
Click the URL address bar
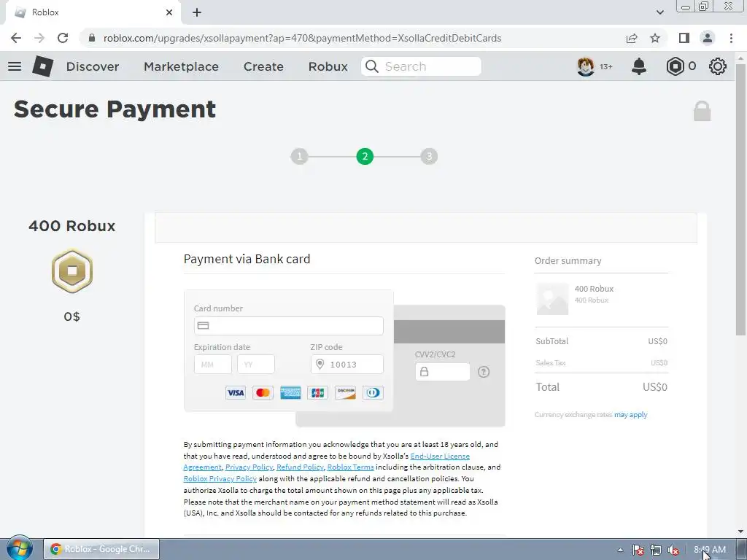click(x=302, y=38)
